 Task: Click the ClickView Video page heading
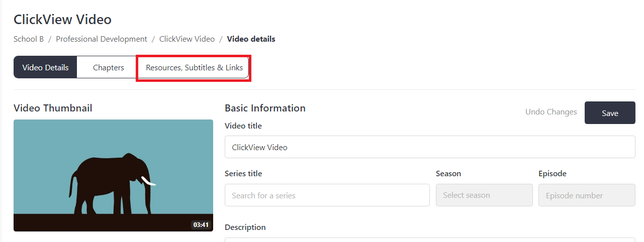tap(62, 20)
